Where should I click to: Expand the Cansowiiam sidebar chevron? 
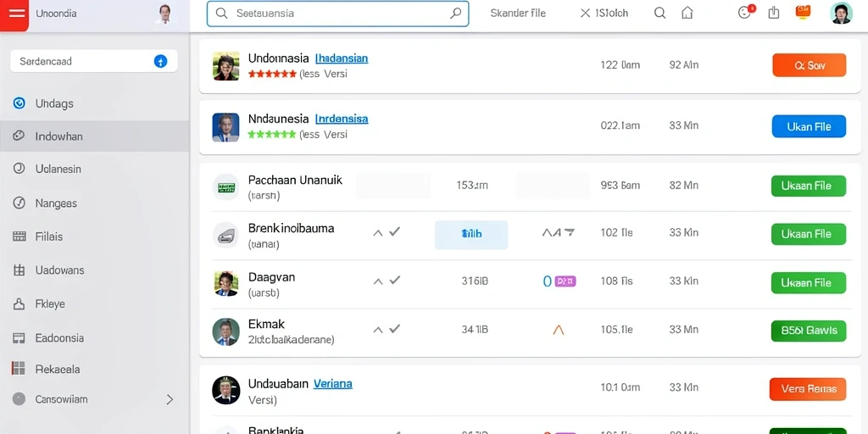(170, 399)
